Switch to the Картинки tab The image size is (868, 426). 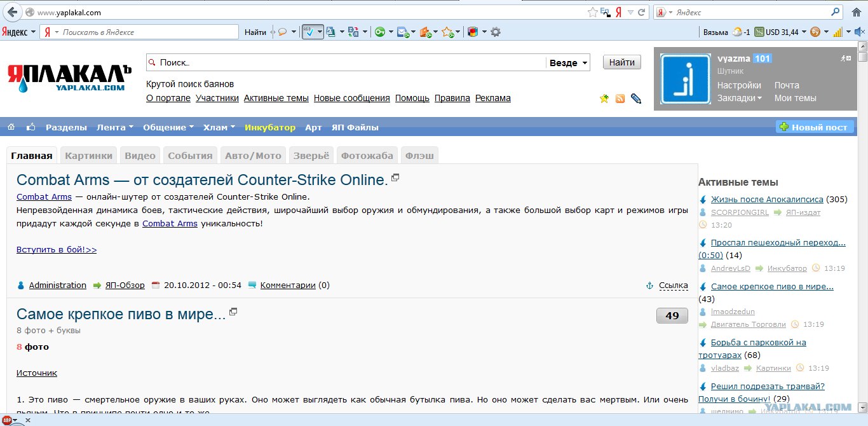[x=89, y=155]
